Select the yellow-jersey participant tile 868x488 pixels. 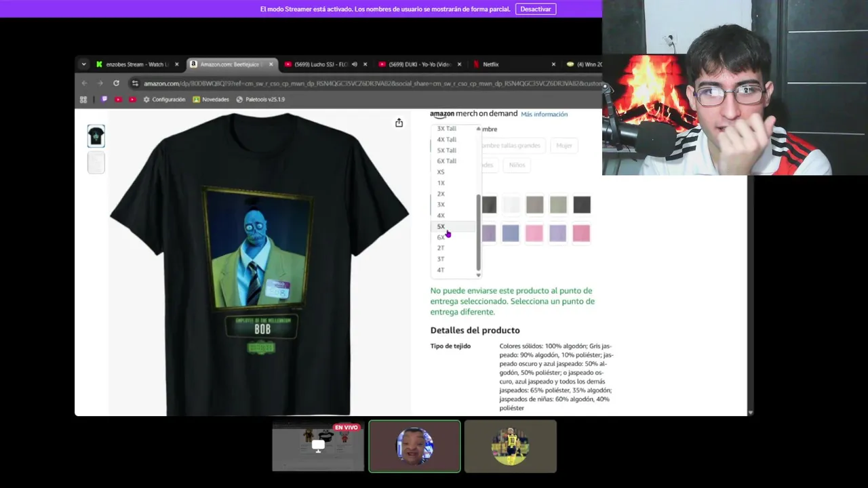click(x=511, y=446)
